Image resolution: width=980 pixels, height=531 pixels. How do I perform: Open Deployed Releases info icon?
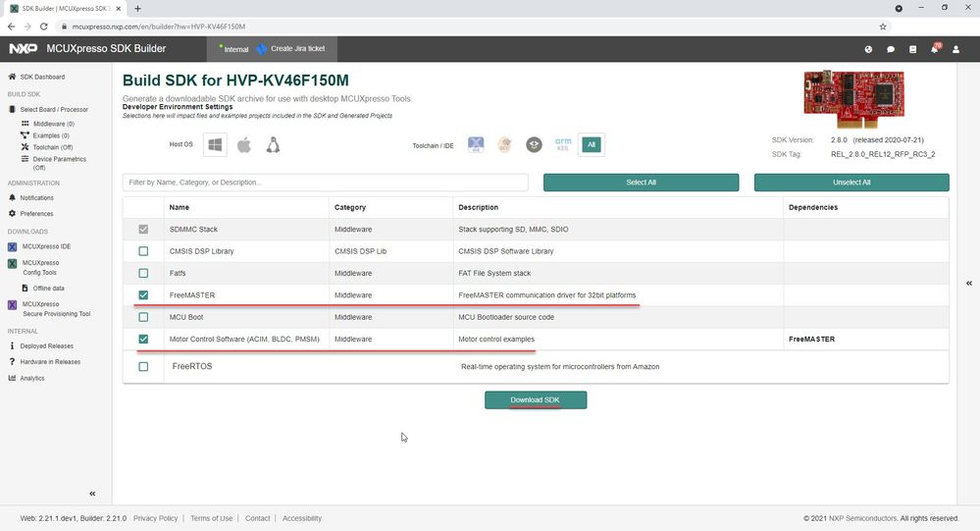point(12,345)
